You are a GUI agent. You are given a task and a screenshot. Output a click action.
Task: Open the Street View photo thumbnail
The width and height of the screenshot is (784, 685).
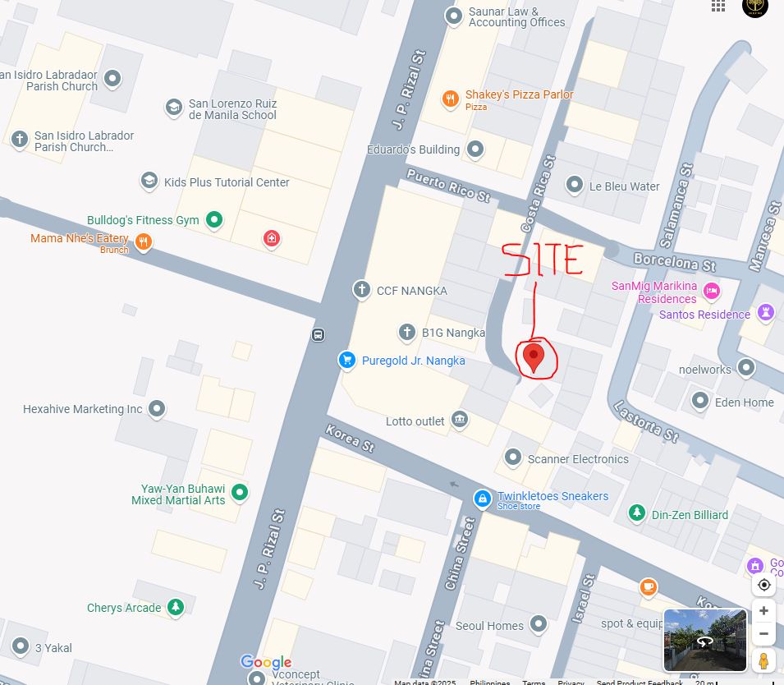coord(705,640)
